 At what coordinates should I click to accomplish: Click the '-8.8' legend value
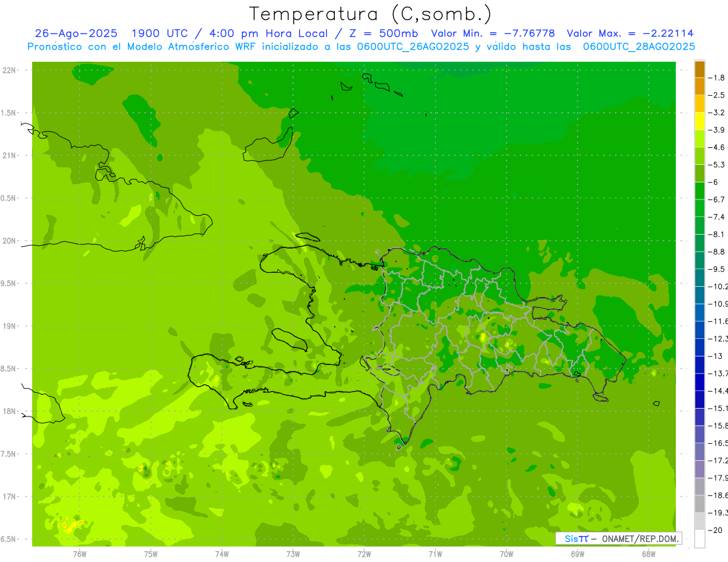point(717,252)
